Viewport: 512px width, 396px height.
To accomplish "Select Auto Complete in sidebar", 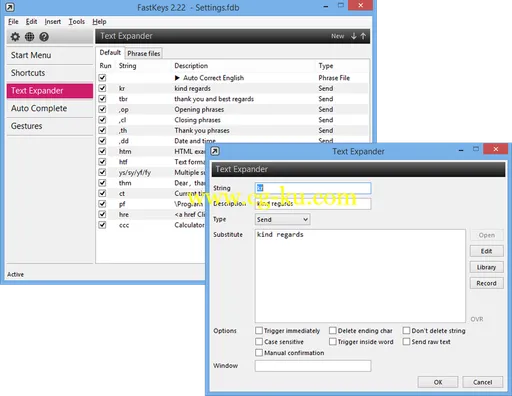I will tap(50, 108).
